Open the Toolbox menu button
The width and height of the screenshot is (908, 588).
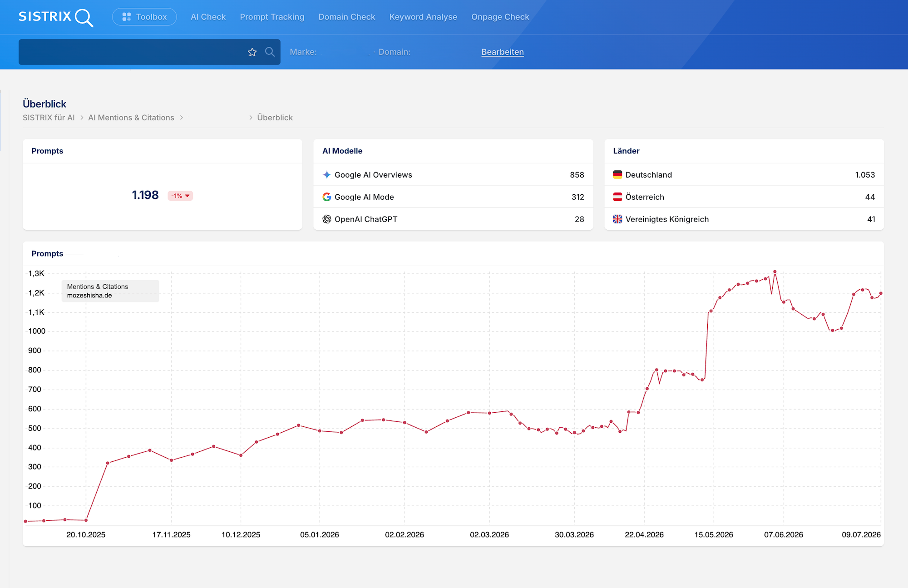coord(144,17)
